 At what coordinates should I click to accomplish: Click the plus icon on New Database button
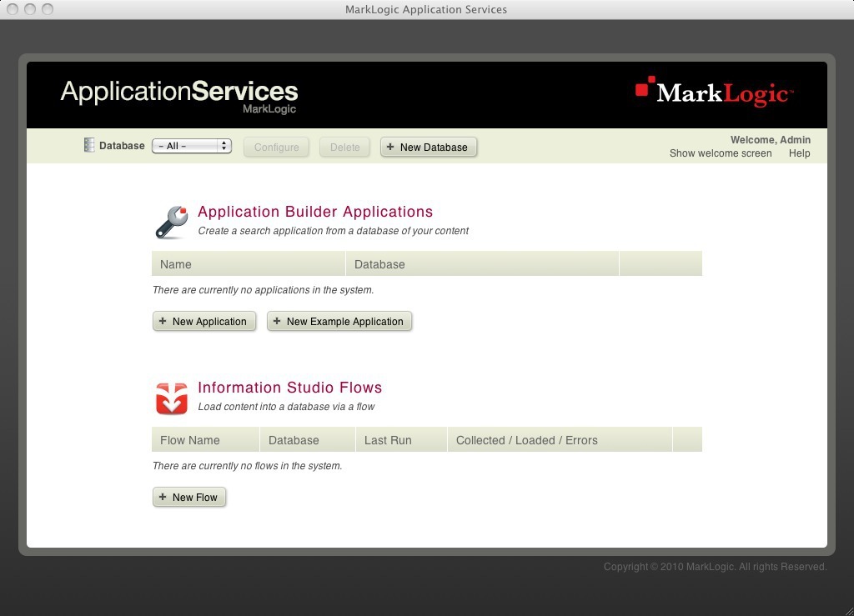[x=390, y=147]
